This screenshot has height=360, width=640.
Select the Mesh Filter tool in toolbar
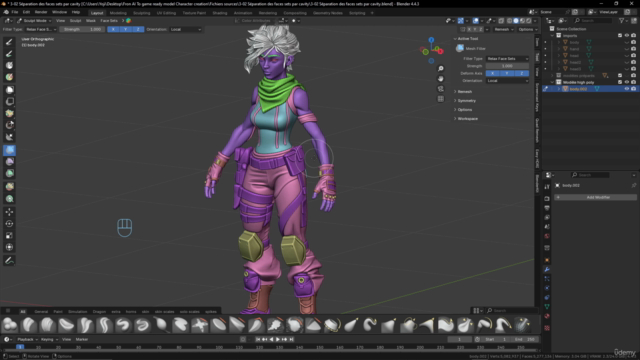(x=9, y=150)
